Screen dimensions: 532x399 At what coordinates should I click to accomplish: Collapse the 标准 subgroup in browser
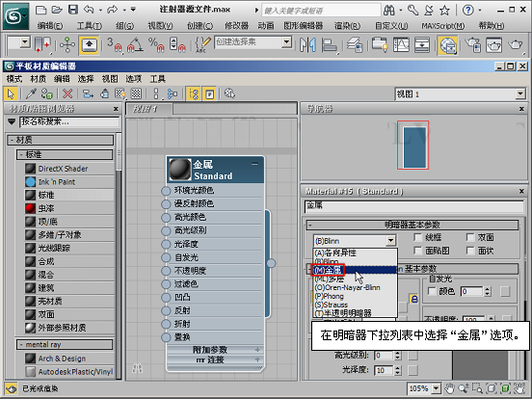pos(21,155)
